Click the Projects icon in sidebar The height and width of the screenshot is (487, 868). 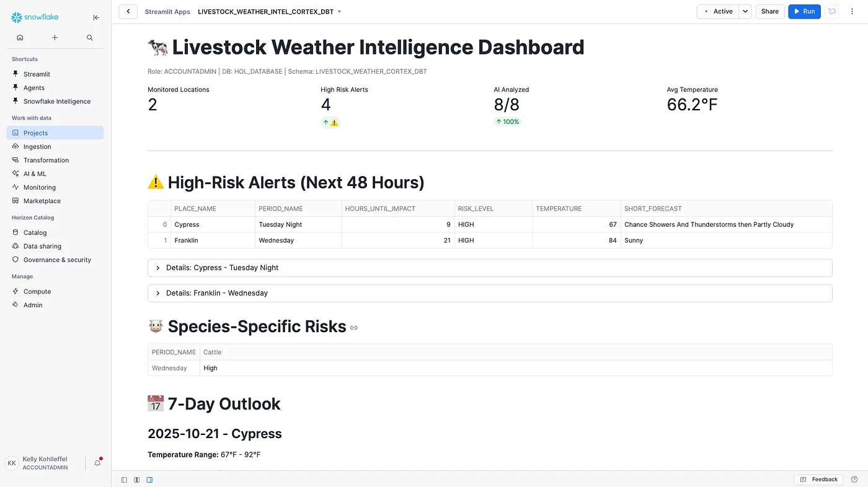[x=16, y=133]
